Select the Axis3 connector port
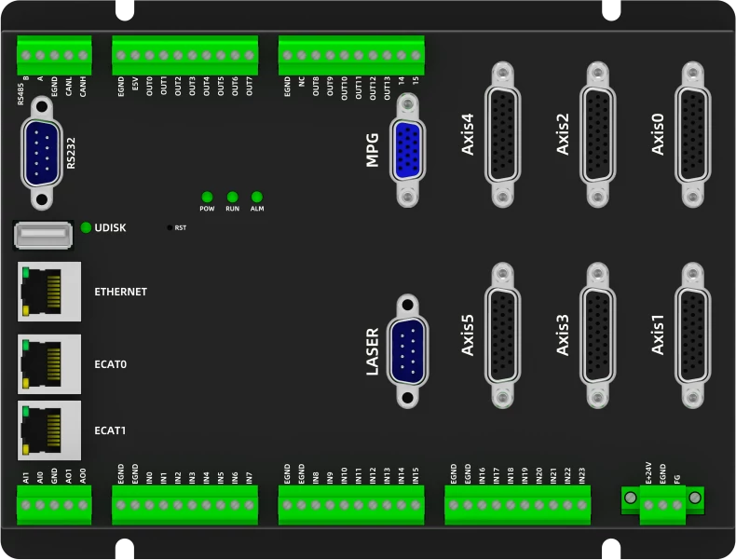Viewport: 736px width, 560px height. tap(597, 335)
